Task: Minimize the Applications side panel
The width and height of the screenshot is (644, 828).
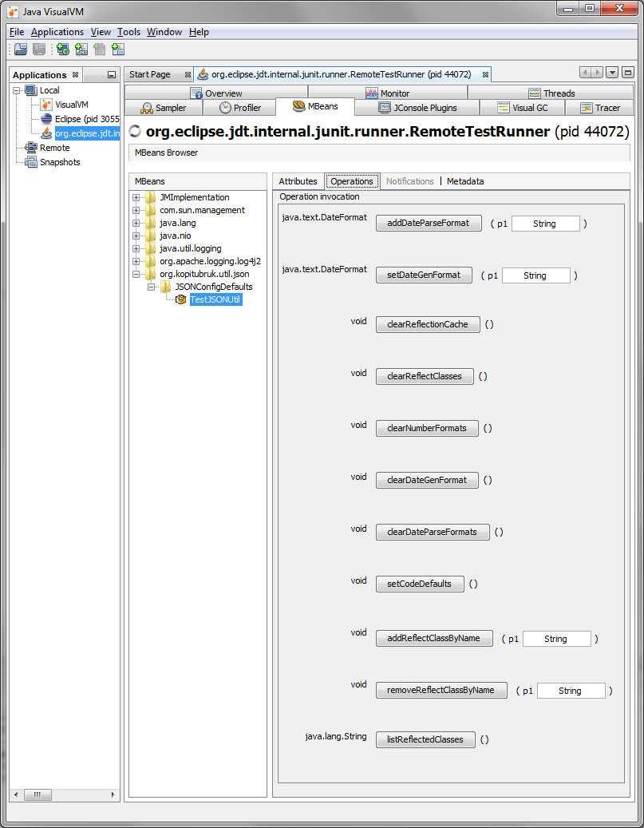Action: point(112,75)
